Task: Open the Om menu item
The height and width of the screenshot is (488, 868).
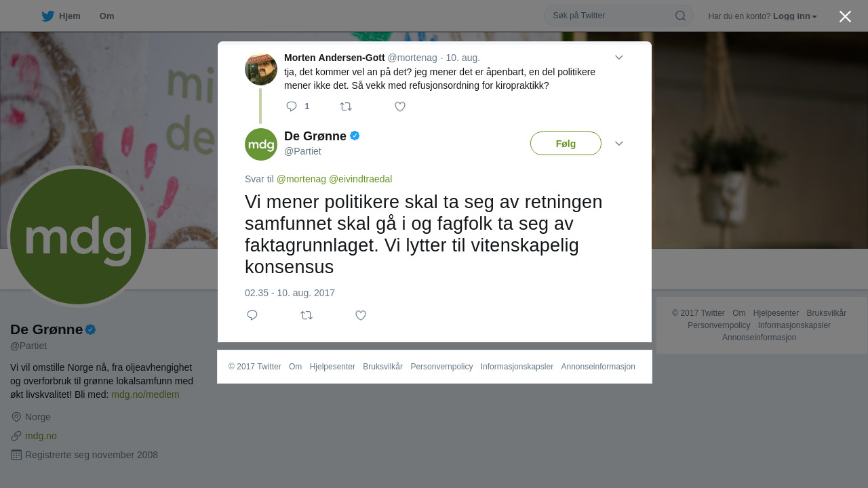Action: point(106,16)
